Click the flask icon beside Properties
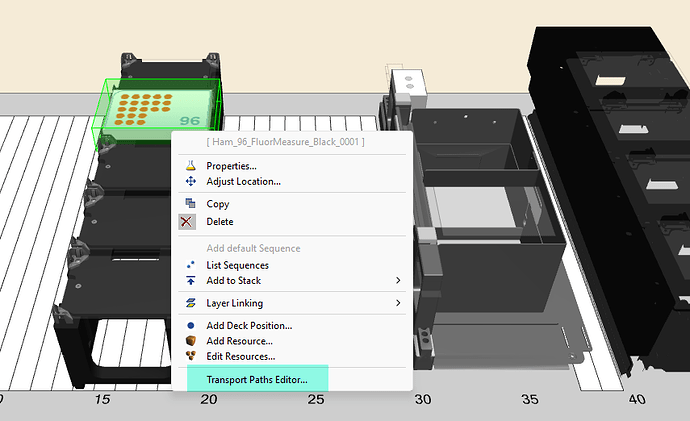 click(190, 165)
